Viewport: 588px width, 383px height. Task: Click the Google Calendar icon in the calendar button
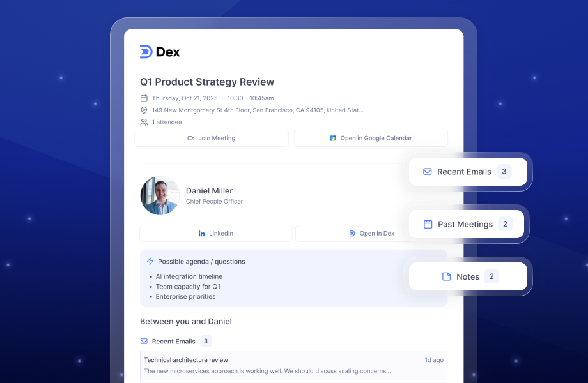pos(333,138)
